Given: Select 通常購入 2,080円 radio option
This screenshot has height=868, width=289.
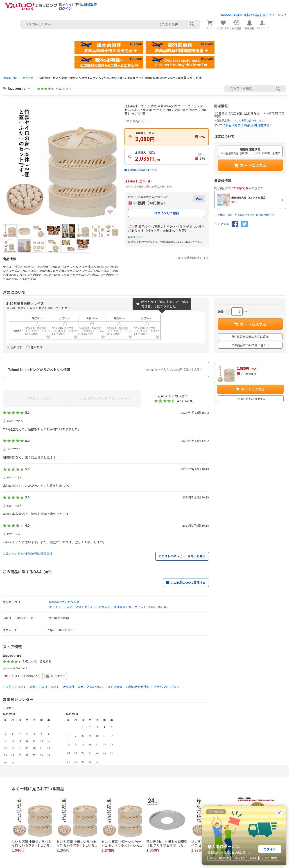Looking at the screenshot, I should (130, 137).
